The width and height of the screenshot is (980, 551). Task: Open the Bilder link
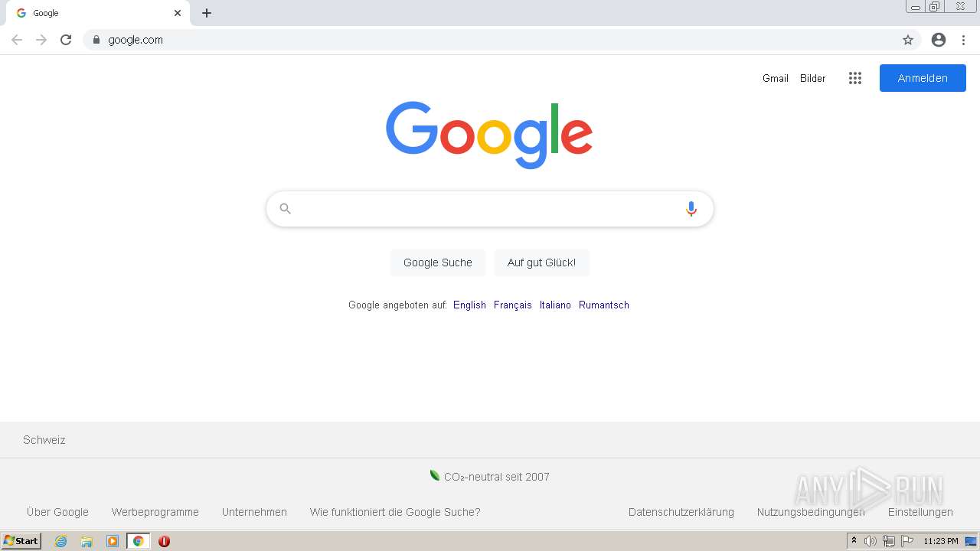pos(813,78)
